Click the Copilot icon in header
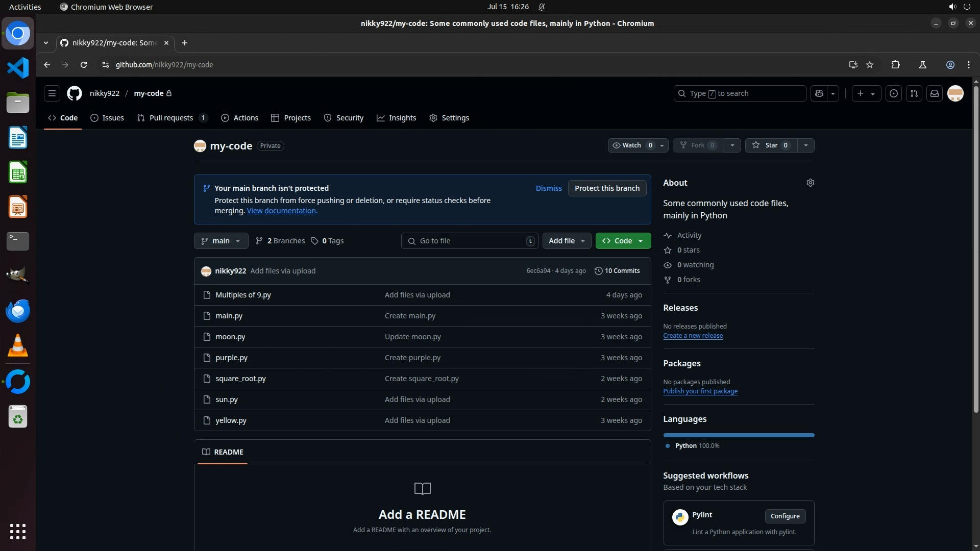980x551 pixels. tap(819, 93)
